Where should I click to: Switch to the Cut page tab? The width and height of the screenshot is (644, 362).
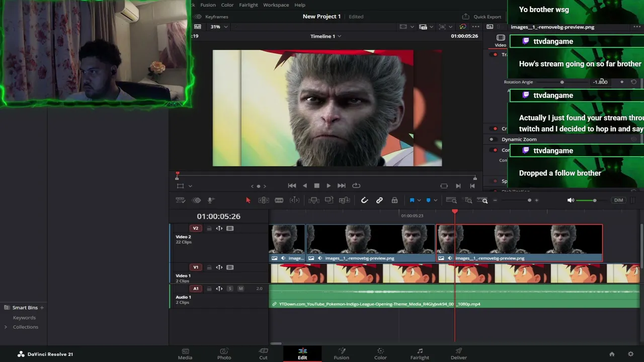tap(263, 354)
